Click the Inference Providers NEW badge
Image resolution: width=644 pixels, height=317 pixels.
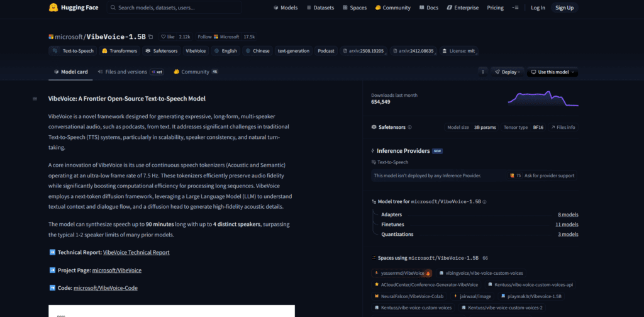click(x=438, y=151)
